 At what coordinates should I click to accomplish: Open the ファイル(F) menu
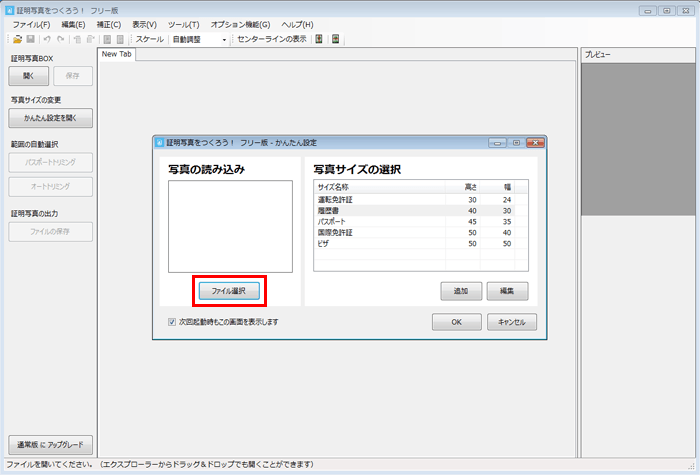coord(30,24)
